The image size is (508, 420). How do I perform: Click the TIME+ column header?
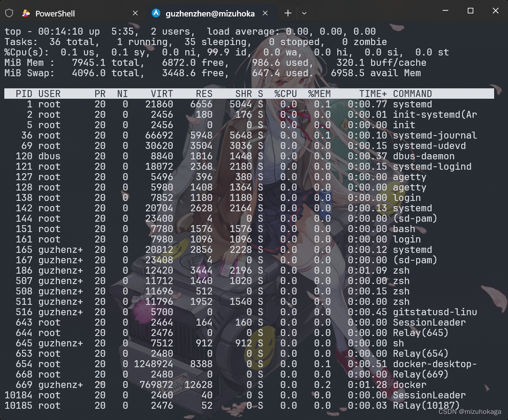[x=373, y=94]
